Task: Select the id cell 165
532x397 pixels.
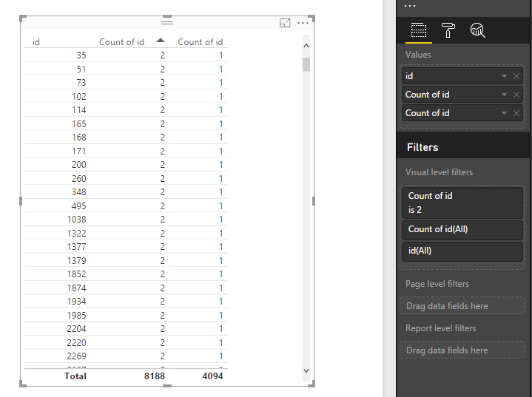Action: pyautogui.click(x=78, y=124)
